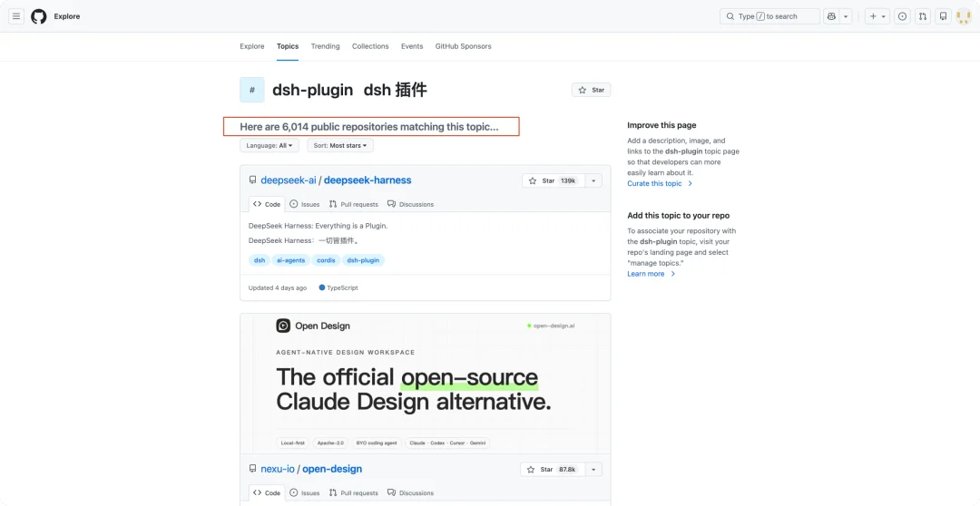Click the Add this topic to your repo heading
The width and height of the screenshot is (980, 506).
679,216
